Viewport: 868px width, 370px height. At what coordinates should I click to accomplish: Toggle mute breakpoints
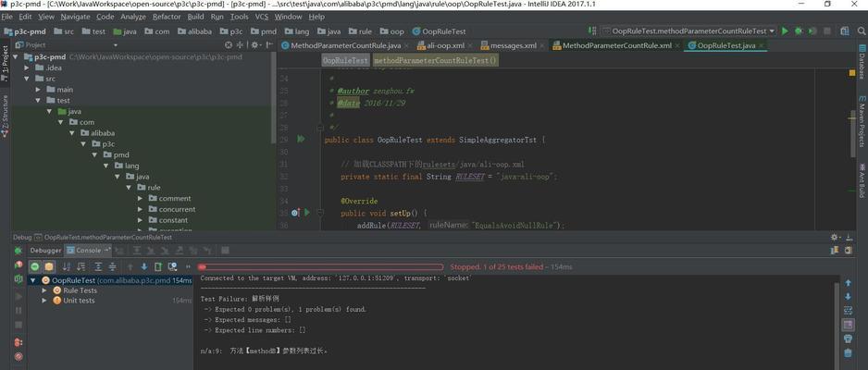click(19, 356)
